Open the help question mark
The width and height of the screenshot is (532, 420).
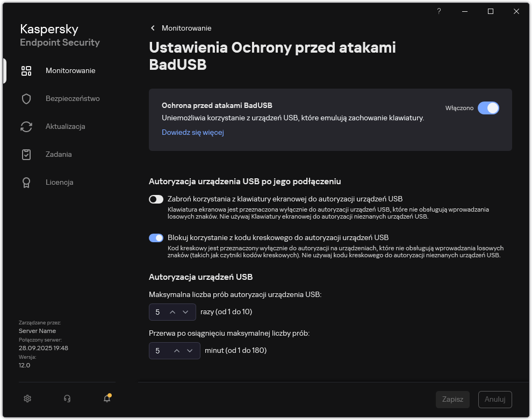[438, 11]
